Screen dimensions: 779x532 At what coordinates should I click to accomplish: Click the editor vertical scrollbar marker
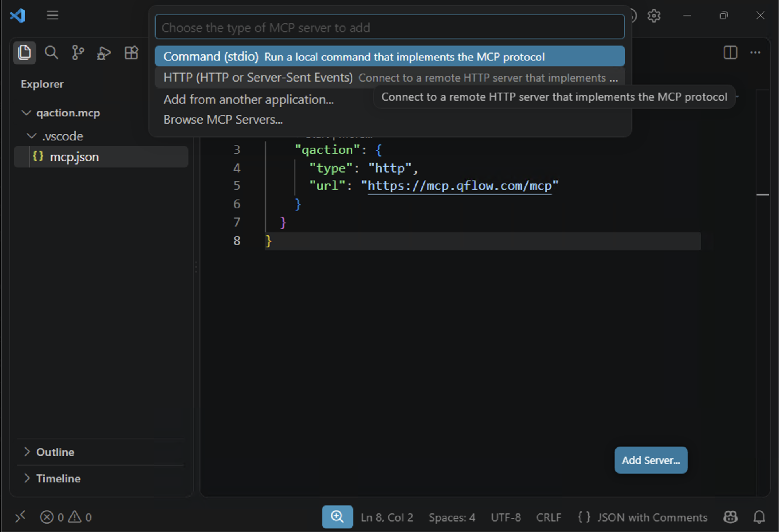pyautogui.click(x=762, y=194)
